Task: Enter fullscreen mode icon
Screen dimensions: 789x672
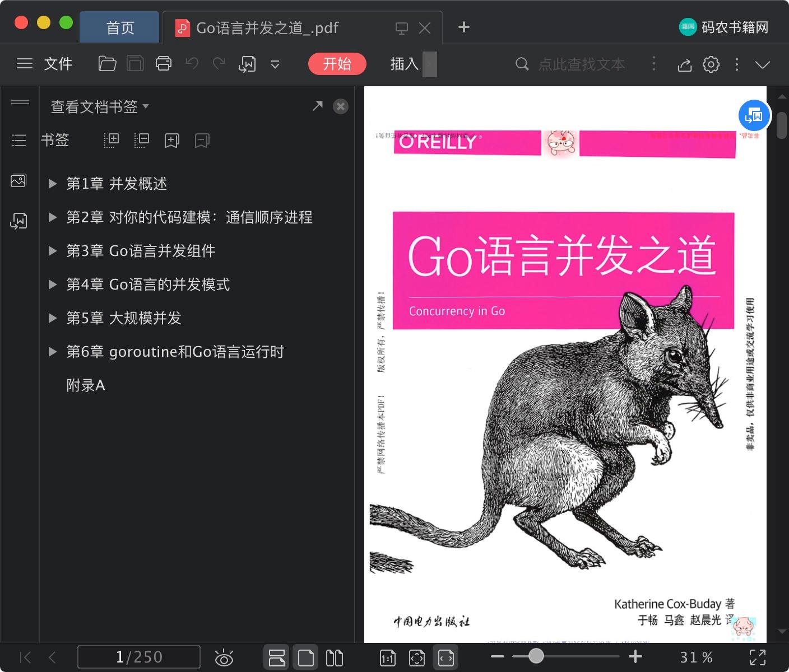Action: [758, 657]
